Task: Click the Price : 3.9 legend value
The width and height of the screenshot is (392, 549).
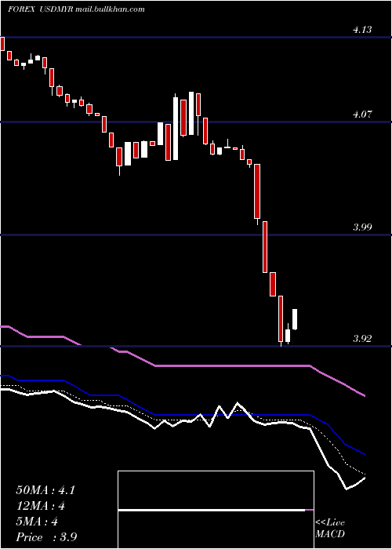Action: tap(46, 537)
